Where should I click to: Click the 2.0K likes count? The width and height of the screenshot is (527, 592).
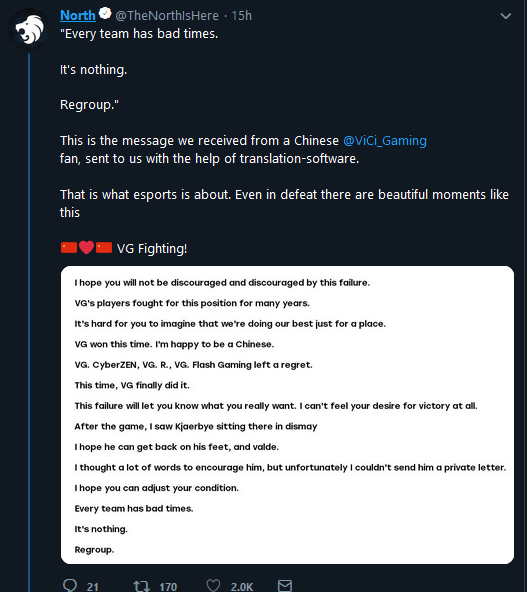tap(242, 587)
